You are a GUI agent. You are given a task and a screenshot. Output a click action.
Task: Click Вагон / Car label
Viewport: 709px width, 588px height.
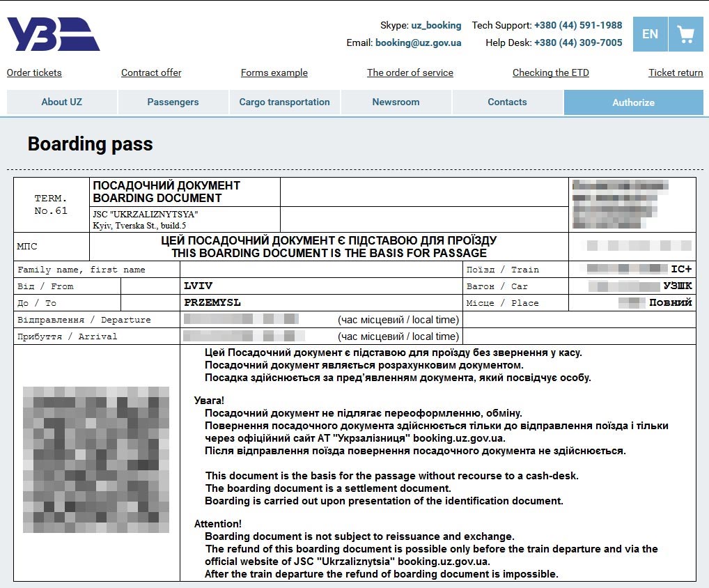[x=497, y=286]
